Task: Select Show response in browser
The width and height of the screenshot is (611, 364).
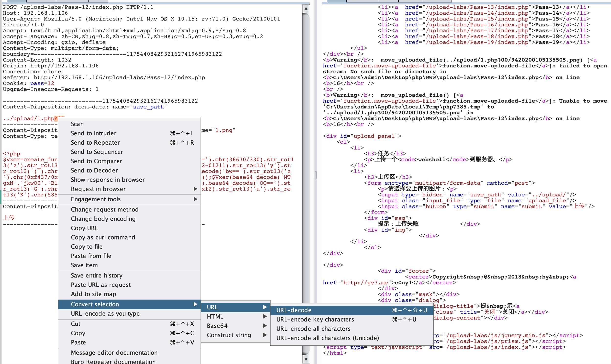Action: [x=129, y=180]
